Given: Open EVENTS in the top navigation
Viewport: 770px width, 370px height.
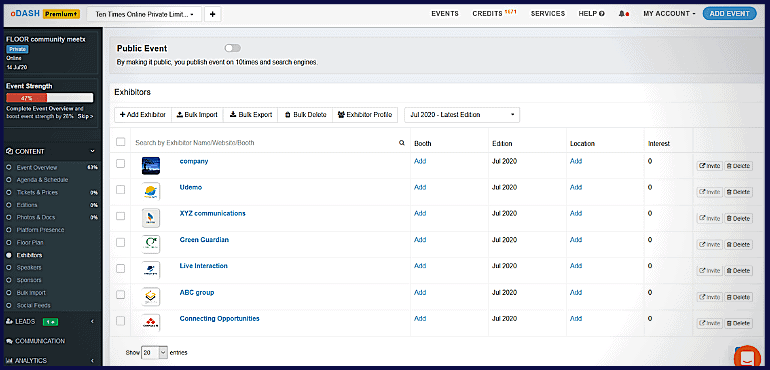Looking at the screenshot, I should (x=445, y=14).
